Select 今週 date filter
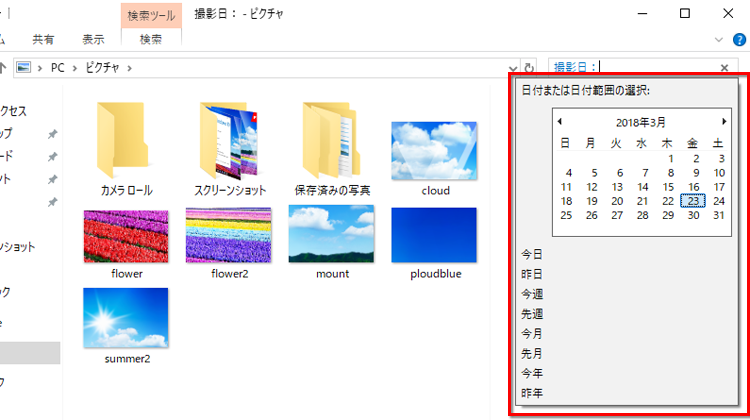Viewport: 750px width, 420px height. (532, 294)
